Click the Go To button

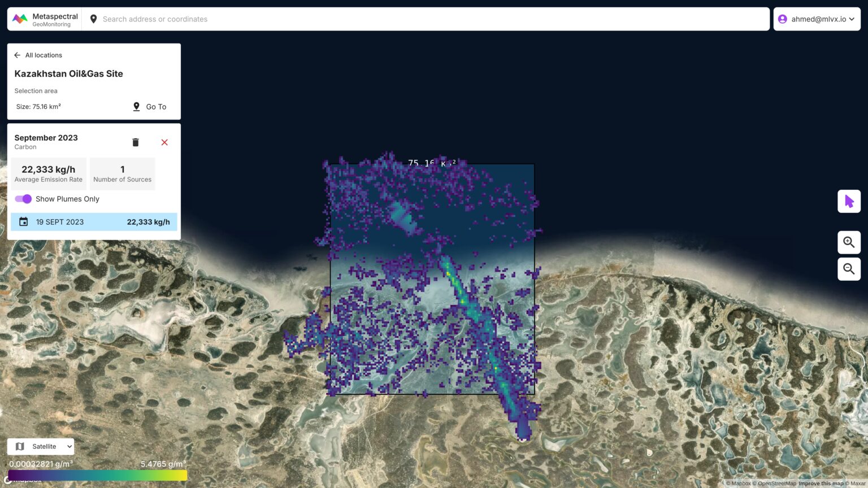(x=149, y=106)
